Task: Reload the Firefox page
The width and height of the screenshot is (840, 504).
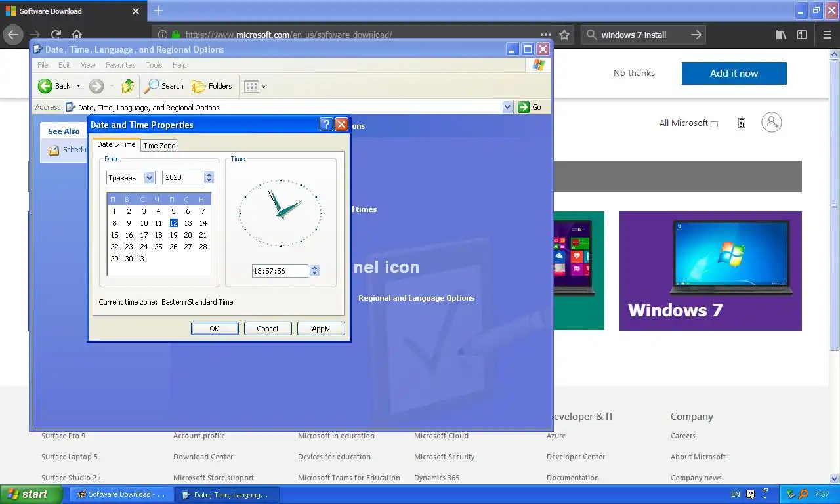Action: click(56, 35)
